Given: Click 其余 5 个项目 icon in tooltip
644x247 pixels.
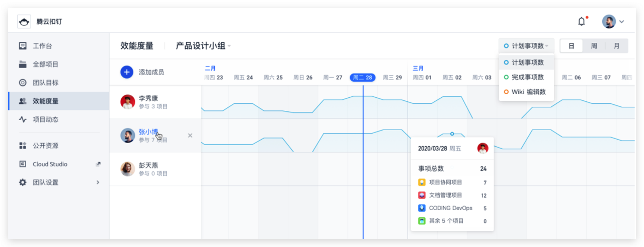Looking at the screenshot, I should point(422,221).
